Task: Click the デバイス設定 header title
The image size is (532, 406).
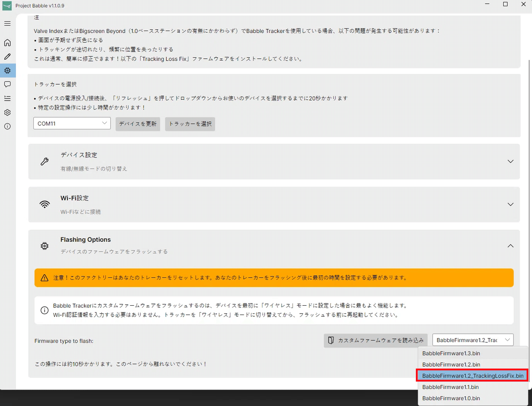Action: (79, 155)
